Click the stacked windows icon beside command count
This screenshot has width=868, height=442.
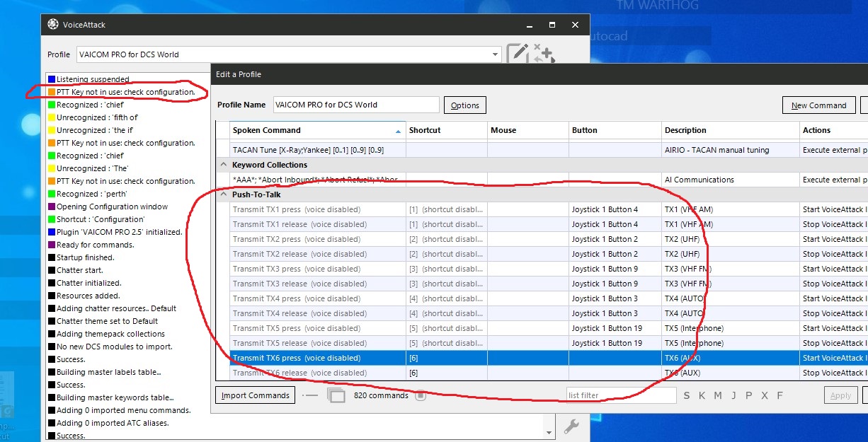point(336,395)
